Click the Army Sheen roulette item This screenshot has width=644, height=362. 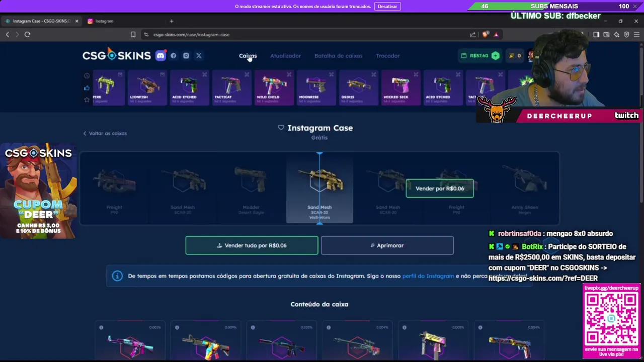click(525, 189)
